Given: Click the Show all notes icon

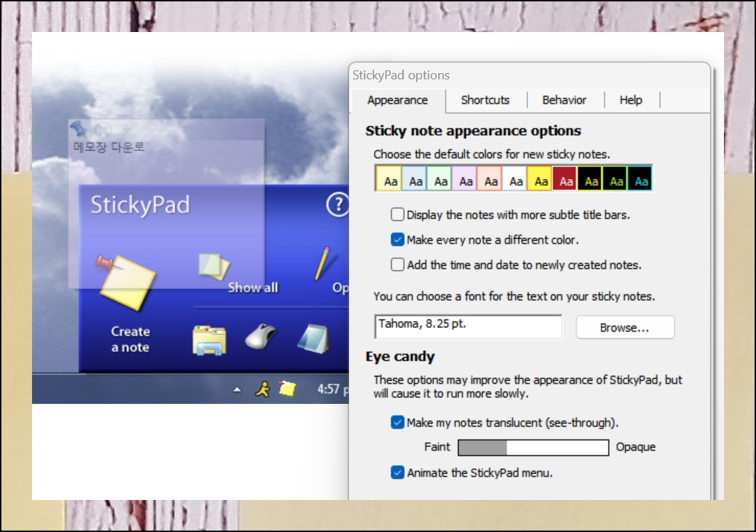Looking at the screenshot, I should coord(214,267).
